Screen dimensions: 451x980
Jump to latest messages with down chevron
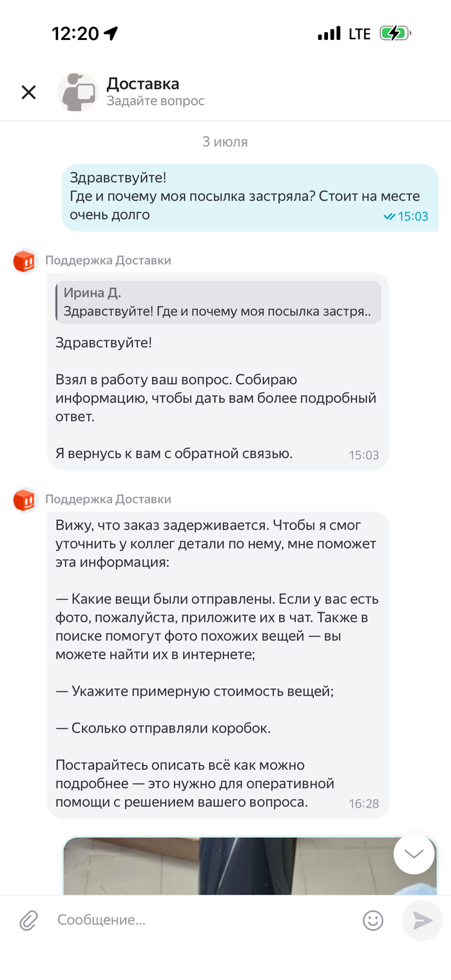(x=414, y=854)
